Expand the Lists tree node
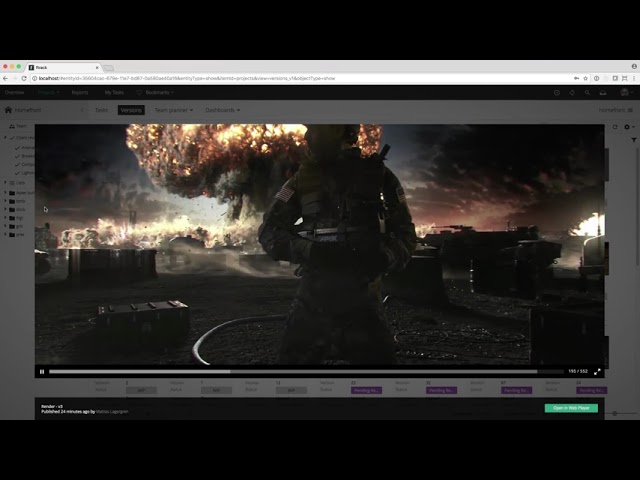 point(5,182)
